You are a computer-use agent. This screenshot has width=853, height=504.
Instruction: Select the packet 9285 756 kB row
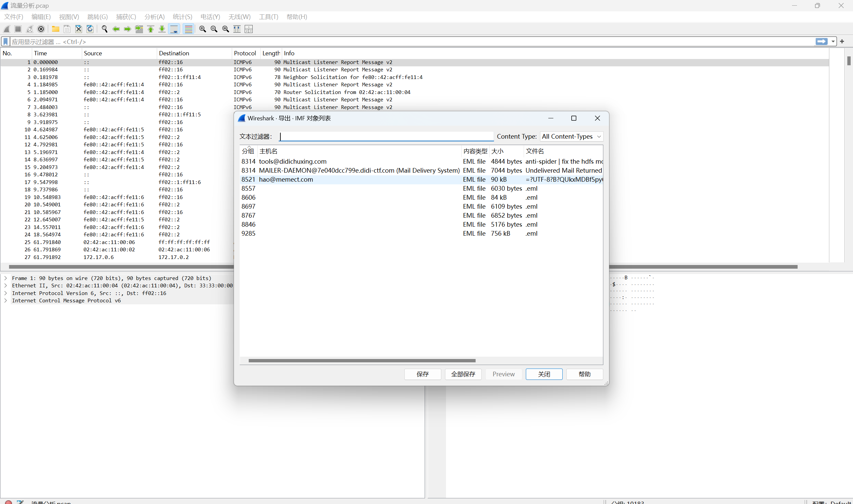point(421,233)
